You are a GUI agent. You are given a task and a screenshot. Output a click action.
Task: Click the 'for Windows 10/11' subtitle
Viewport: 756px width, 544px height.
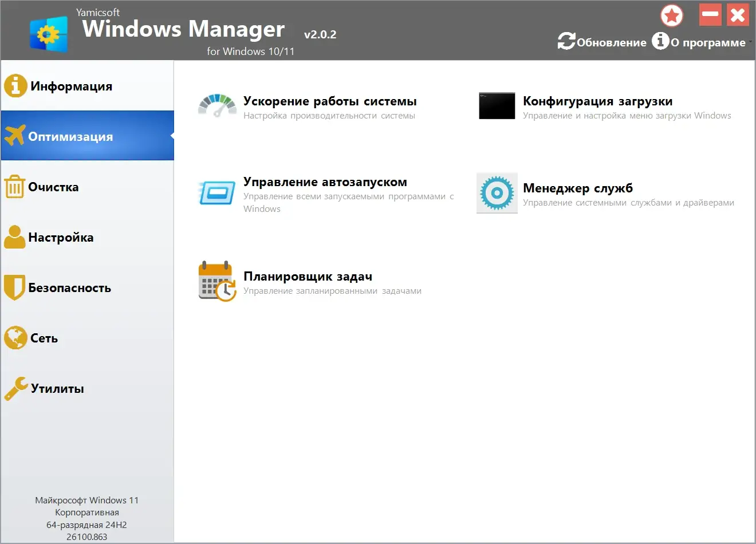coord(251,52)
